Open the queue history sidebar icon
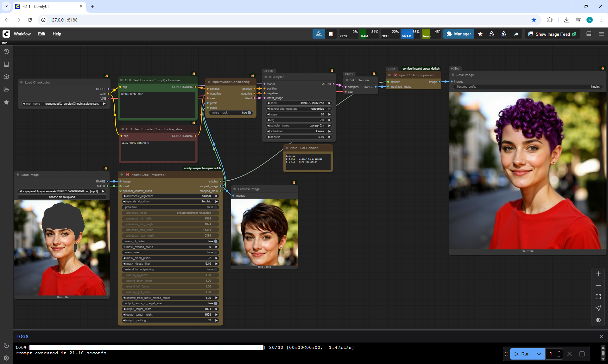Screen dimensions: 608x364 (x=6, y=52)
